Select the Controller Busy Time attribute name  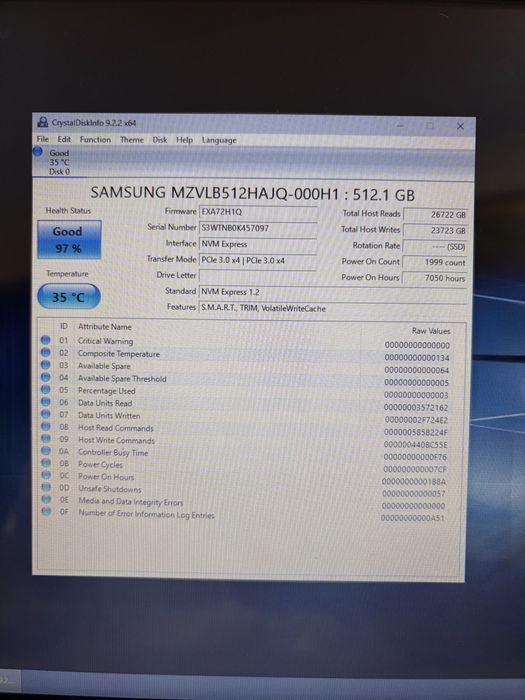[x=113, y=452]
